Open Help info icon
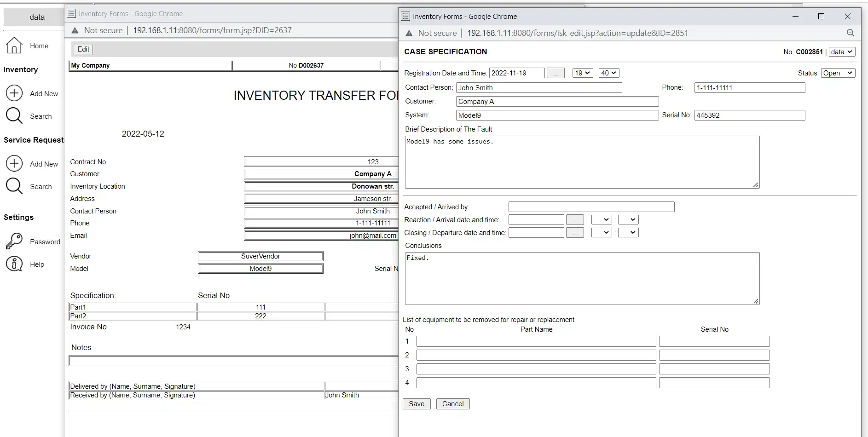 14,264
